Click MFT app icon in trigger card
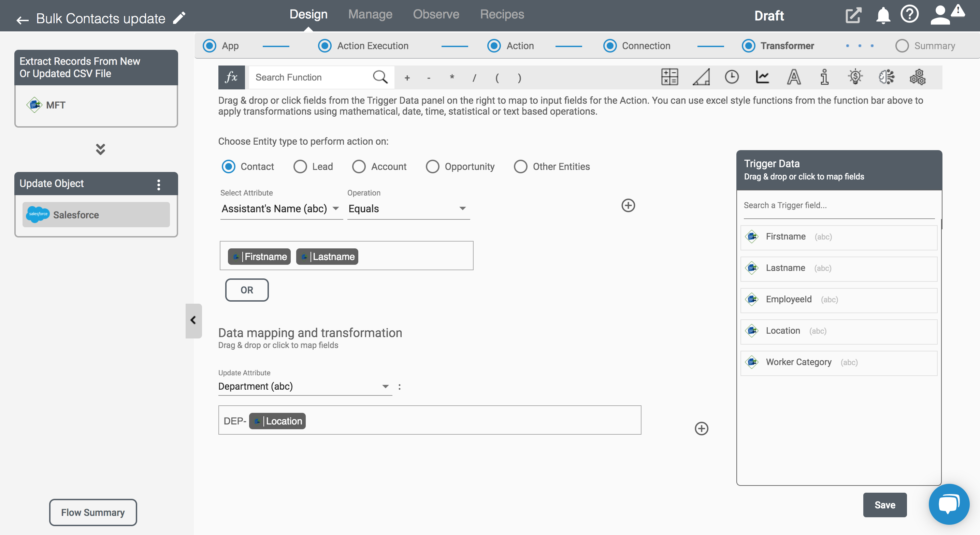The height and width of the screenshot is (535, 980). 34,105
